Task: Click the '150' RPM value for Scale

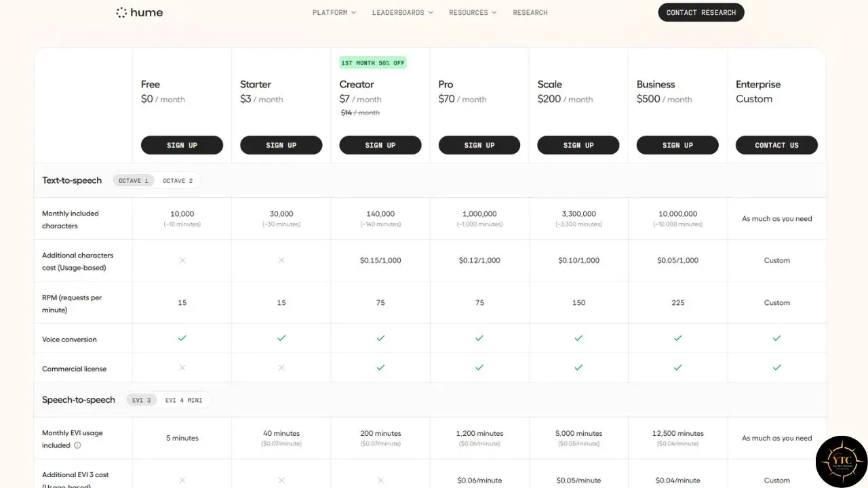Action: coord(578,303)
